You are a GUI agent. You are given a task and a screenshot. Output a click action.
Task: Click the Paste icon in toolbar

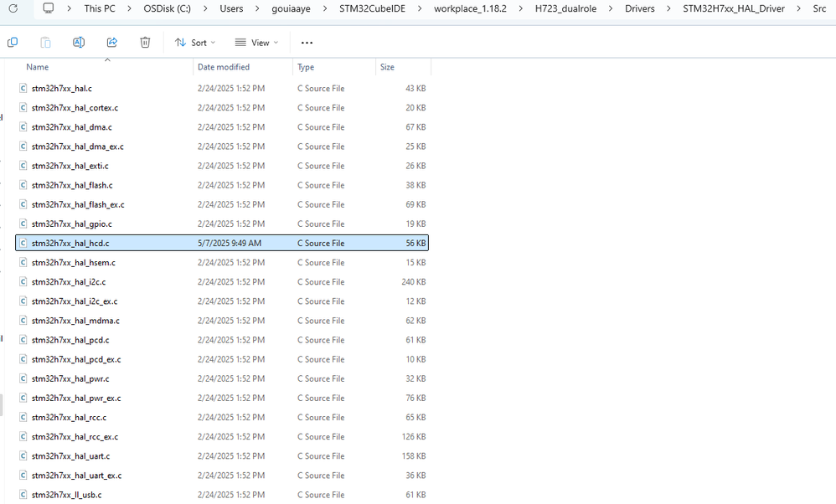click(46, 43)
